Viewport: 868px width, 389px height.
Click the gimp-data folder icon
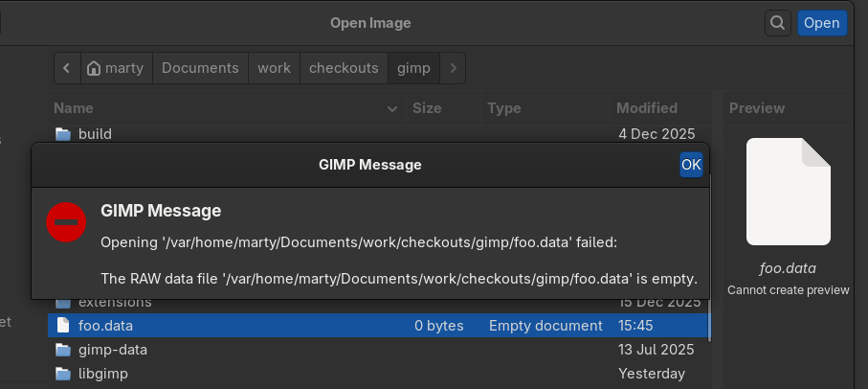[x=63, y=350]
